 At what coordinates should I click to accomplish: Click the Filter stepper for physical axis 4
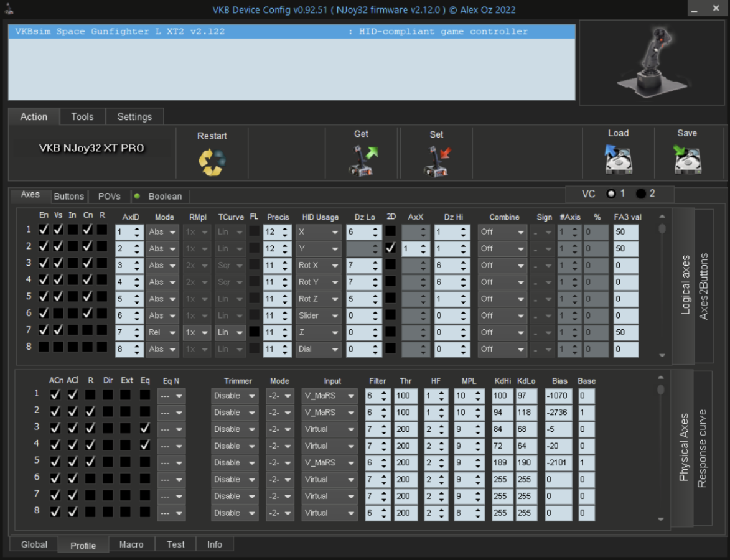click(383, 446)
